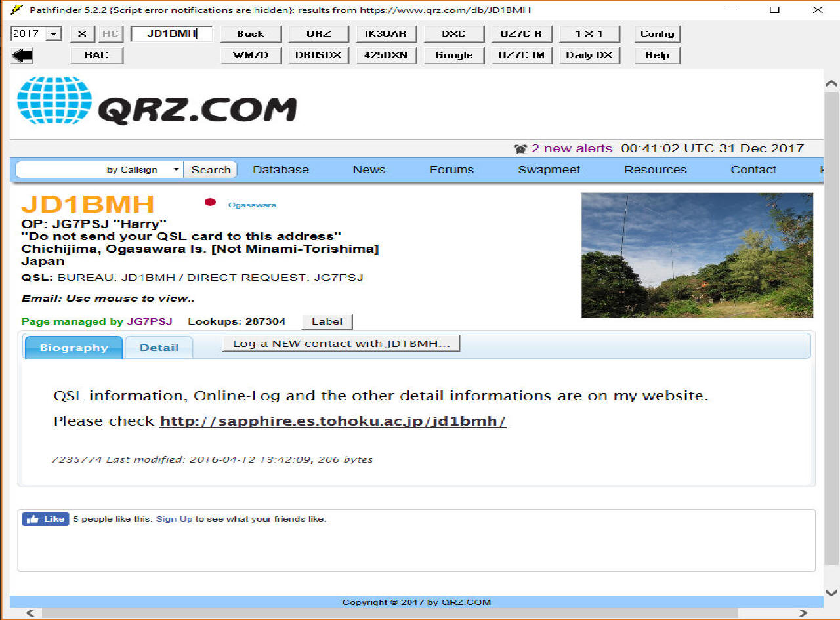Click the JD1BMH callsign heading
The width and height of the screenshot is (840, 620).
[88, 204]
